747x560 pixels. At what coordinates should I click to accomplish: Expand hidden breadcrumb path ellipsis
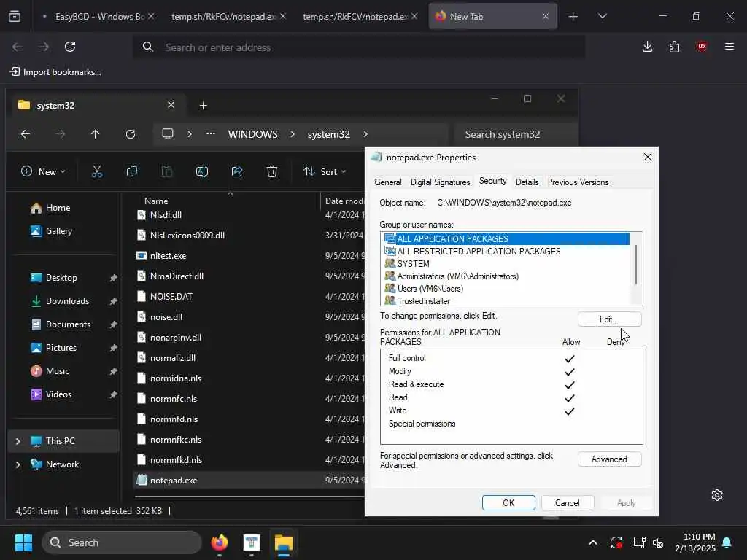pos(211,134)
